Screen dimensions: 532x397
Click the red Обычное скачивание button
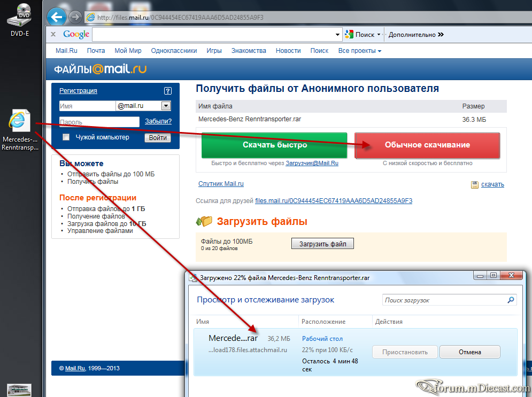427,145
